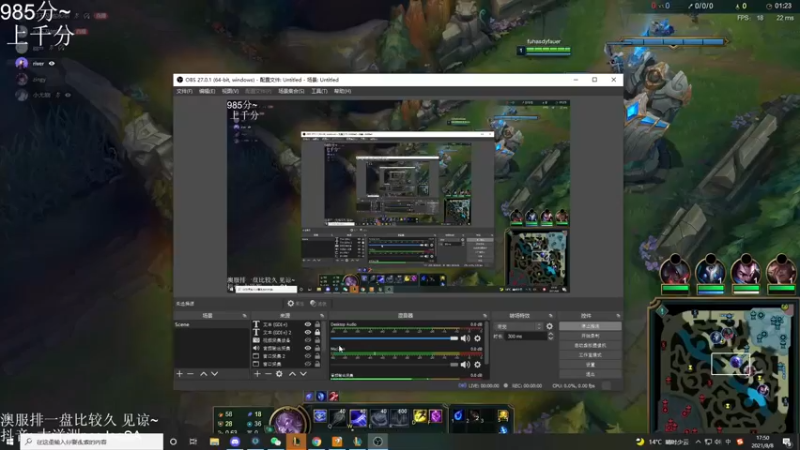Pop out the 来源 dock via header icon
The image size is (800, 450).
[322, 316]
